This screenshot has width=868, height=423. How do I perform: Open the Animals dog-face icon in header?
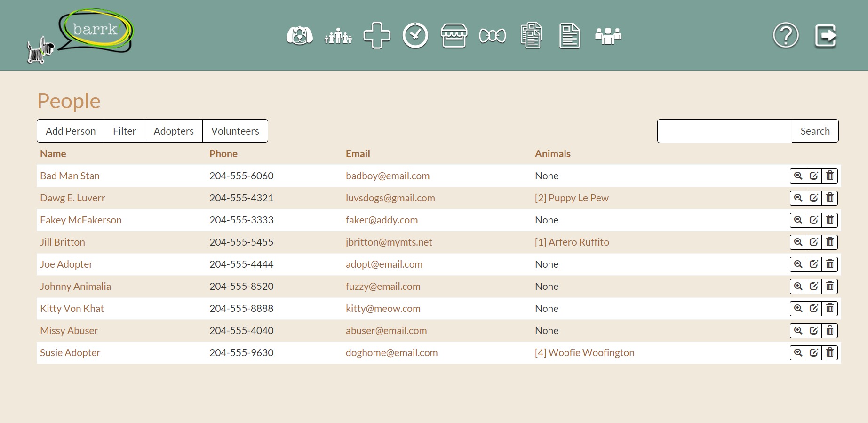coord(300,35)
